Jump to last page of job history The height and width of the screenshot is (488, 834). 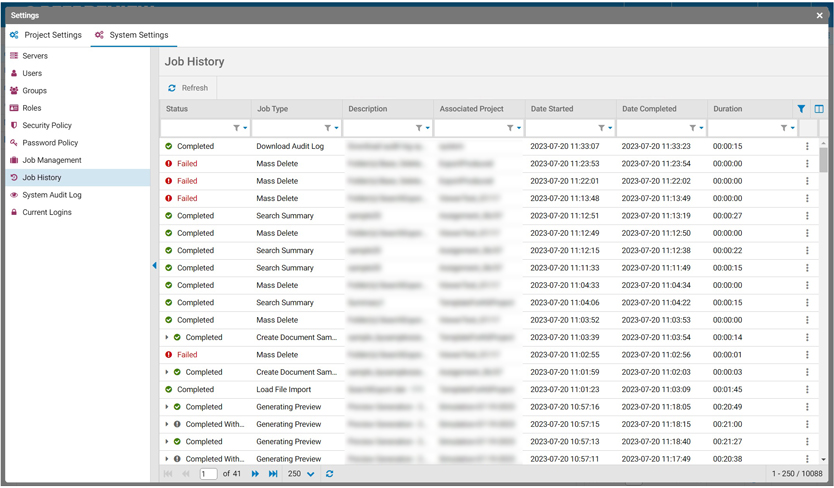[x=273, y=474]
